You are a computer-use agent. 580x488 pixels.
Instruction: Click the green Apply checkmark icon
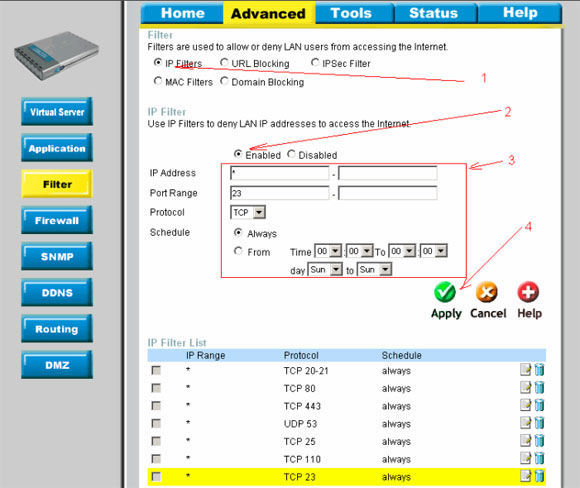point(445,292)
